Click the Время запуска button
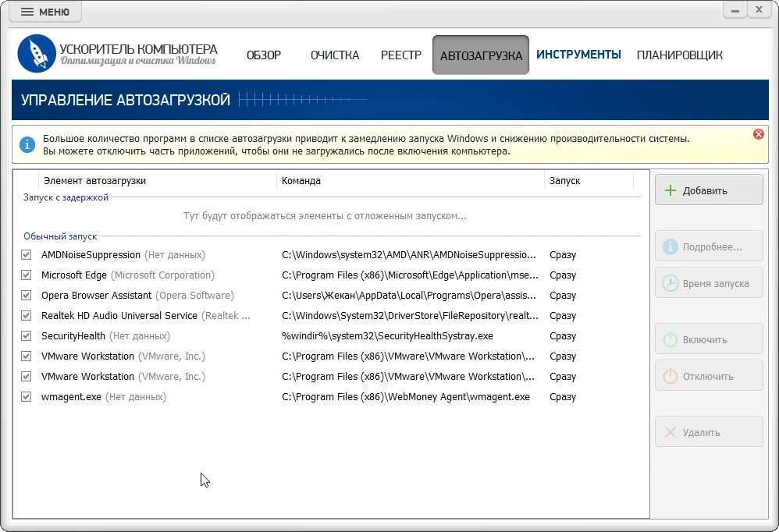The height and width of the screenshot is (532, 779). point(709,283)
